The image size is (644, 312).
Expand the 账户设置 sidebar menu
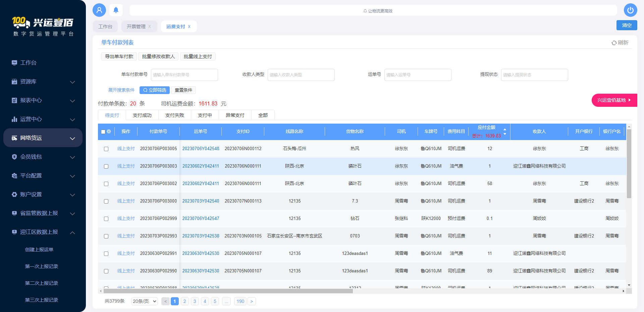[x=72, y=195]
